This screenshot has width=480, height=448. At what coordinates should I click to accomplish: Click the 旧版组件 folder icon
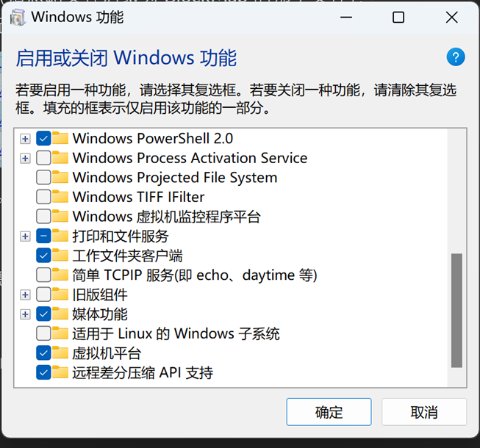tap(60, 295)
